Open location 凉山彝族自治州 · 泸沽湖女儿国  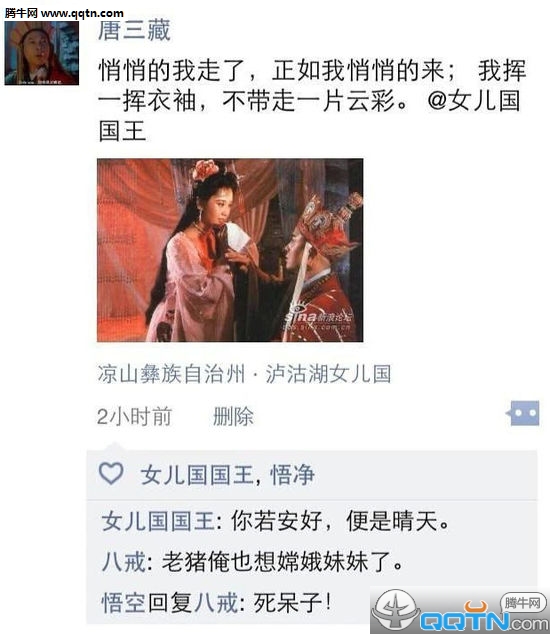[x=244, y=374]
